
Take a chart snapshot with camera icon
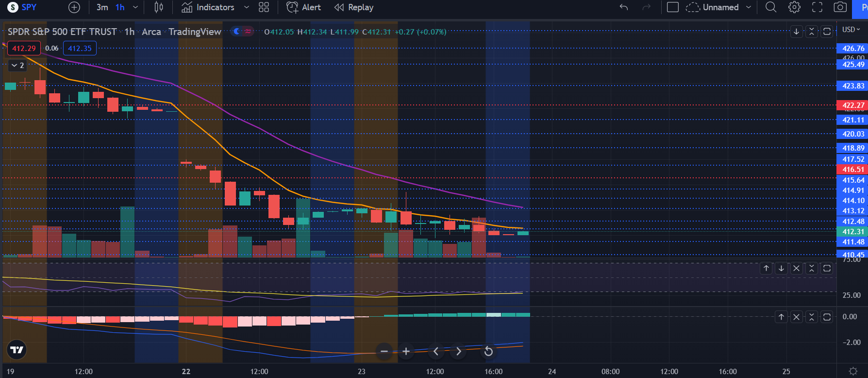click(x=840, y=7)
